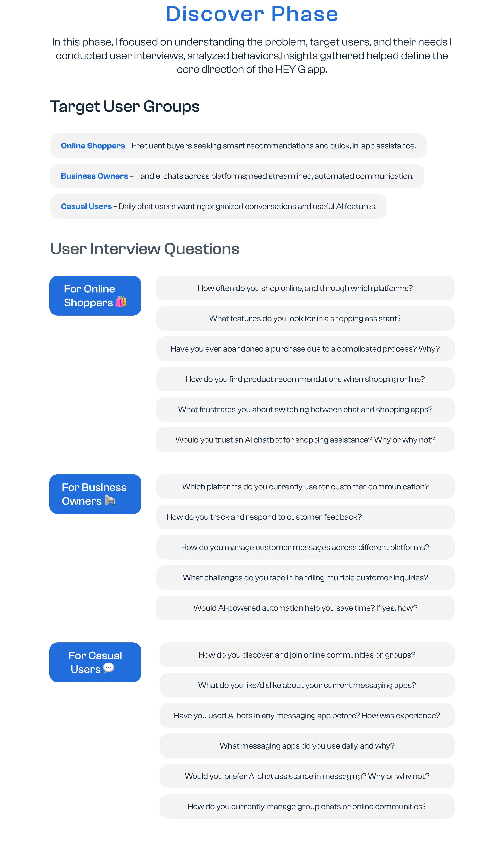
Task: Select the manage group chats question
Action: point(307,806)
